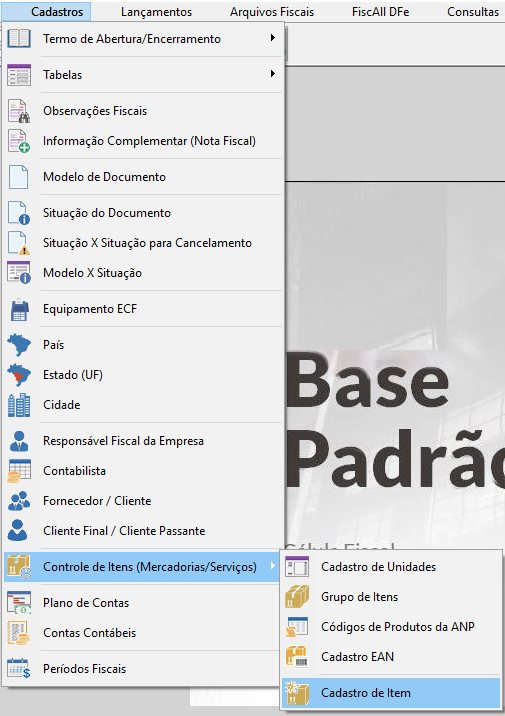Select Cliente Final / Cliente Passante

(143, 531)
